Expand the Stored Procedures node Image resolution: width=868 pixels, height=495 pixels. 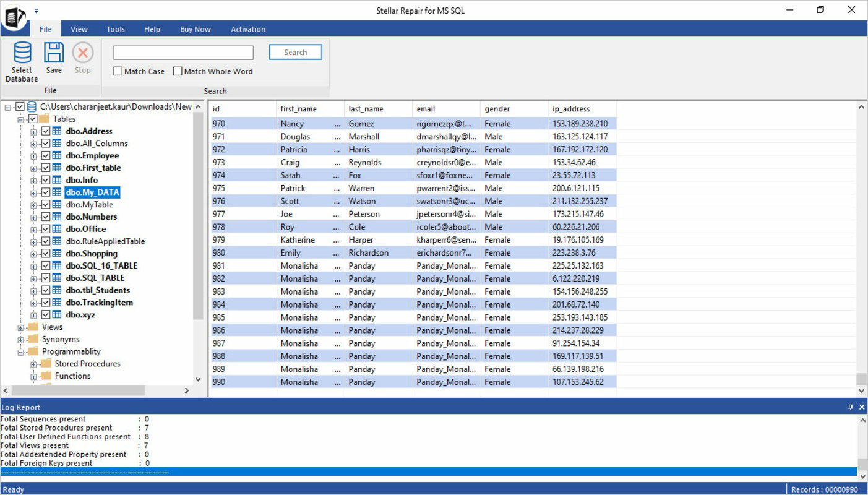point(33,364)
